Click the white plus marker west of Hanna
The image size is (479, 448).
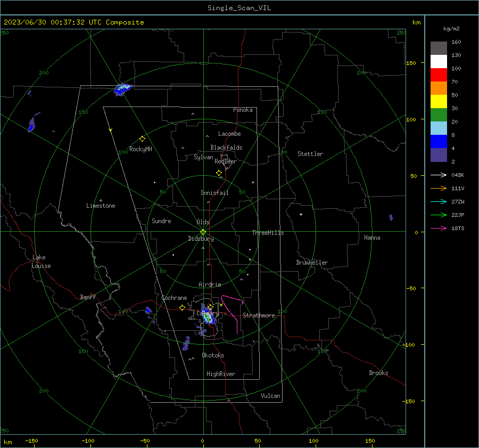tap(301, 214)
